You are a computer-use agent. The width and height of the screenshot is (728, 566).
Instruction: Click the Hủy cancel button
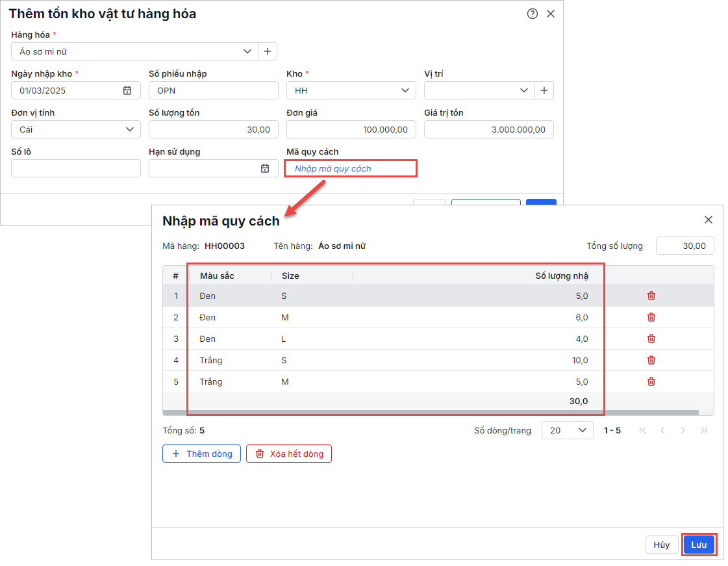661,545
